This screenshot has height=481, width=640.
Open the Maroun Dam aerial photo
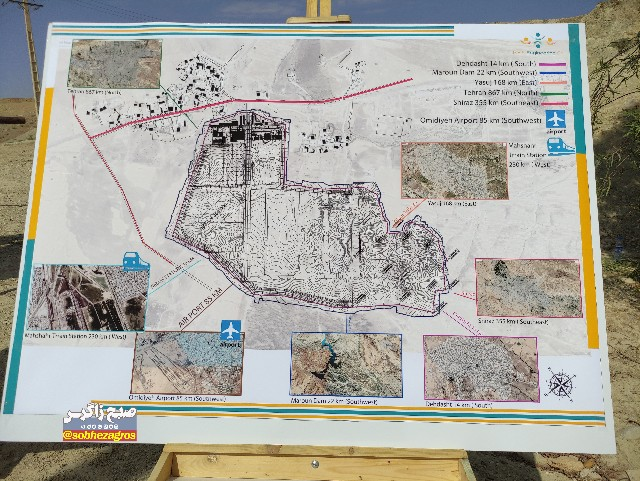pos(346,365)
